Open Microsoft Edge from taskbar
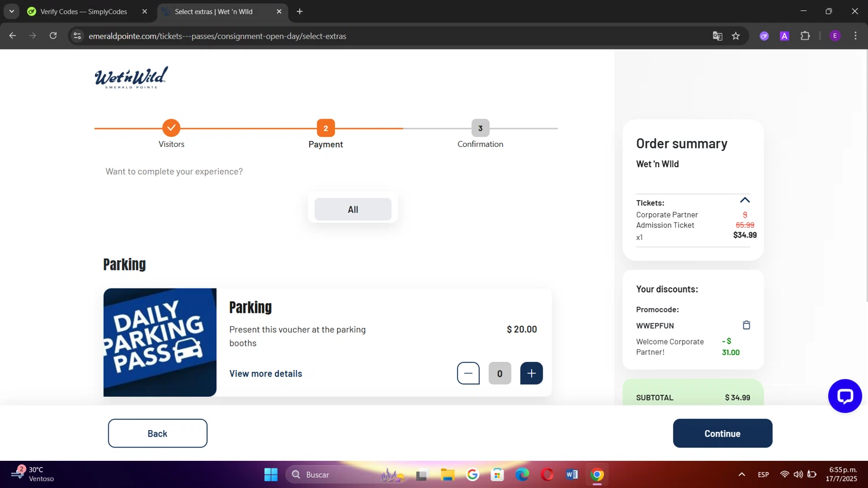Viewport: 868px width, 488px height. pos(523,475)
